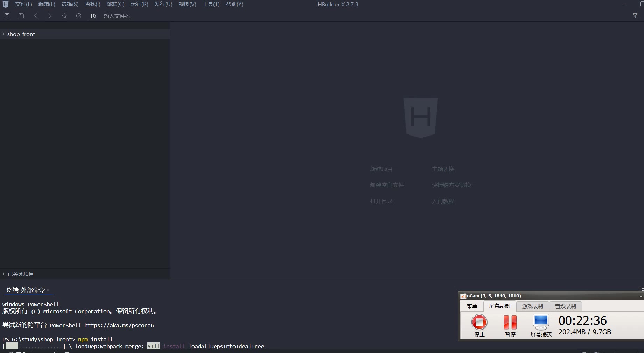644x353 pixels.
Task: Minimize the HBuilder X window
Action: click(x=624, y=4)
